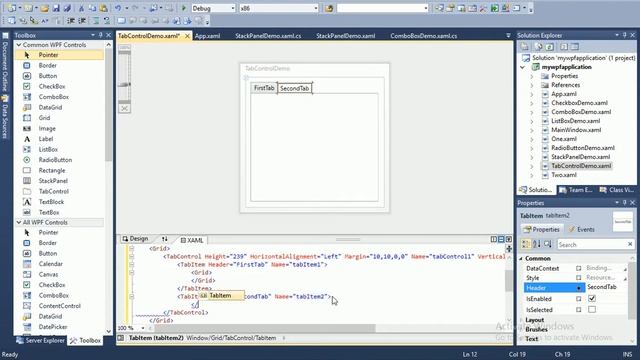Select the Canvas control in All WPF Controls
640x360 pixels.
coord(48,274)
